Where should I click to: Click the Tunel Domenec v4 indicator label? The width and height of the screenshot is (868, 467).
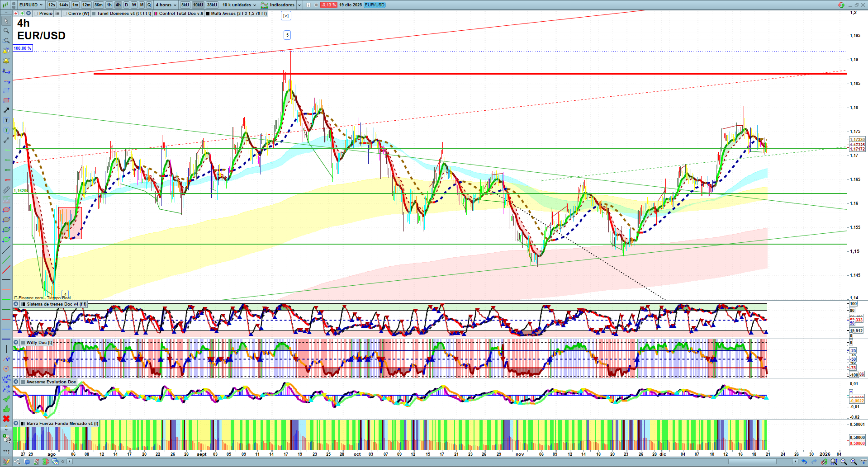(123, 14)
